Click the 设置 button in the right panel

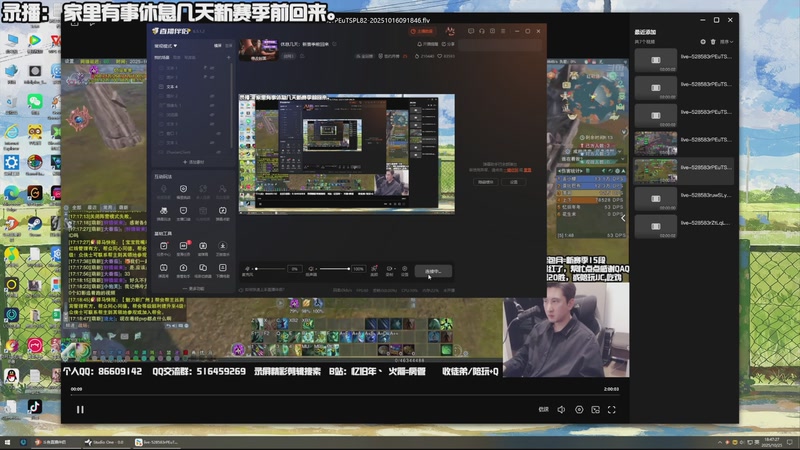(x=514, y=182)
